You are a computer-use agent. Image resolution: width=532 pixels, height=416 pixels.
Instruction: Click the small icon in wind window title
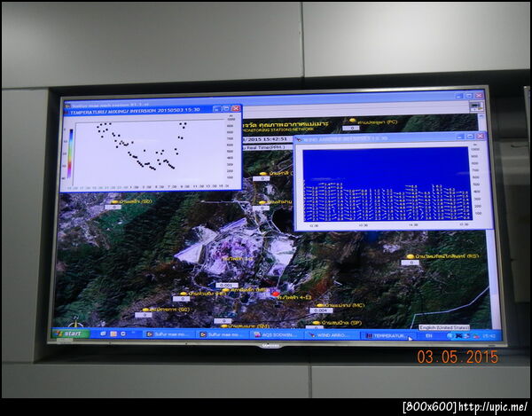pos(299,139)
